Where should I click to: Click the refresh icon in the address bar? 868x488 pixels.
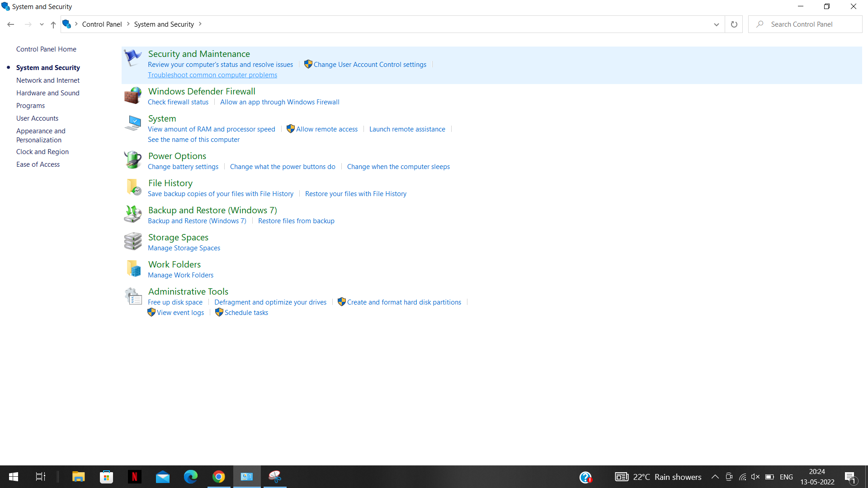click(734, 24)
